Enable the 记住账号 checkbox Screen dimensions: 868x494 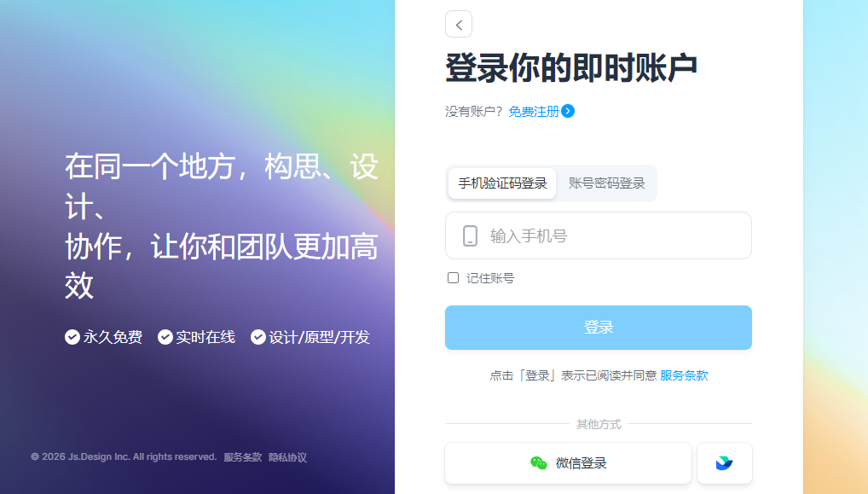tap(454, 278)
